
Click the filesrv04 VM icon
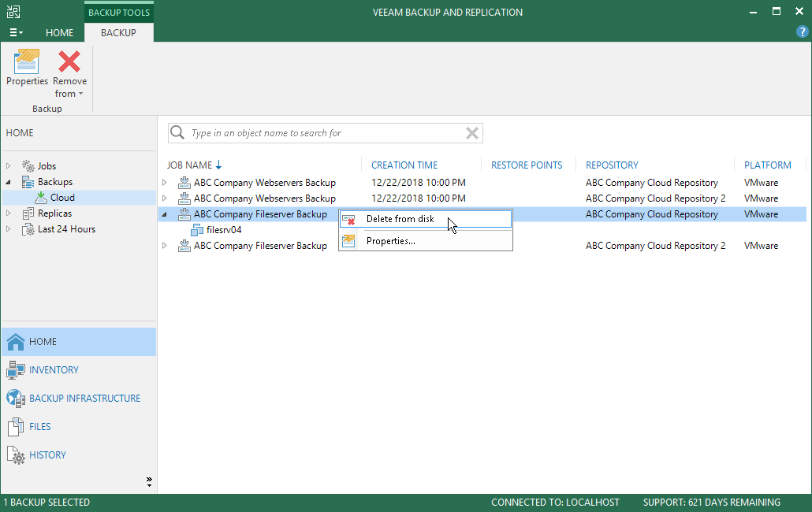click(x=197, y=230)
